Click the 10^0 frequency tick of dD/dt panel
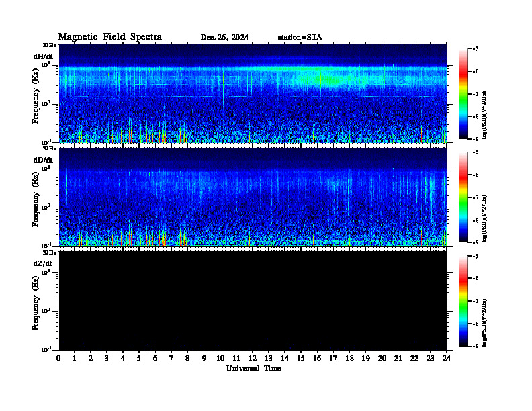 point(46,207)
